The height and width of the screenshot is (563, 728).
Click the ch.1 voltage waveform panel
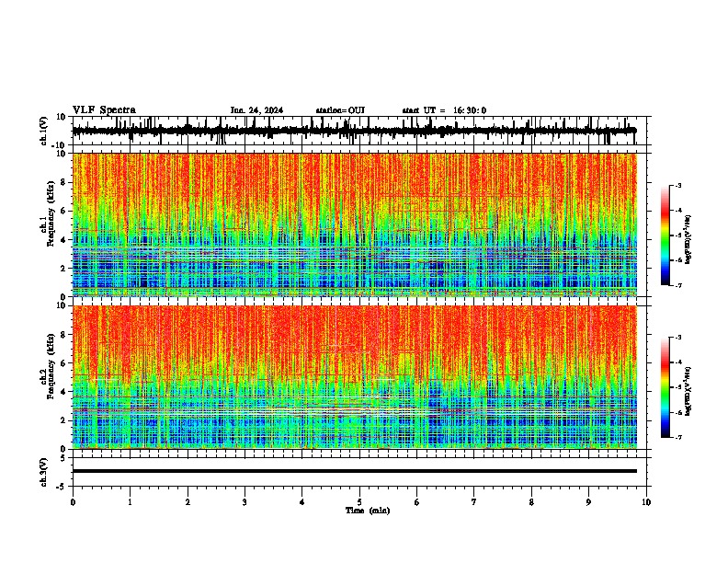pyautogui.click(x=361, y=131)
